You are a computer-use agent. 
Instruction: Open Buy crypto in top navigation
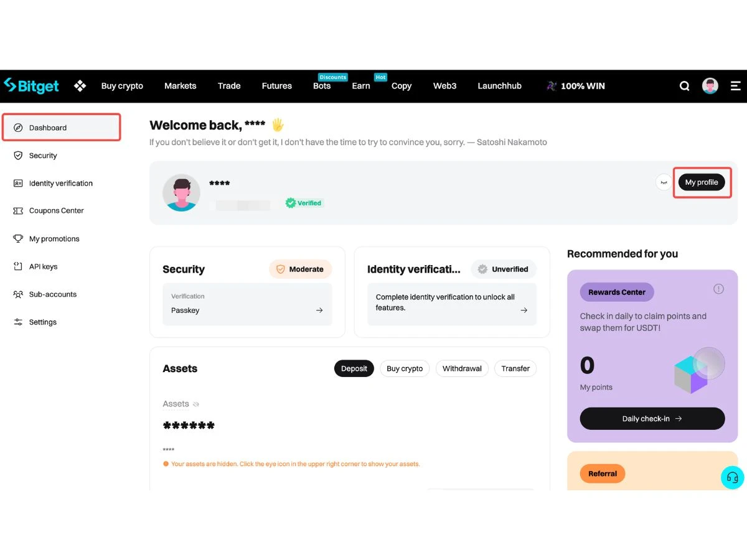click(122, 86)
